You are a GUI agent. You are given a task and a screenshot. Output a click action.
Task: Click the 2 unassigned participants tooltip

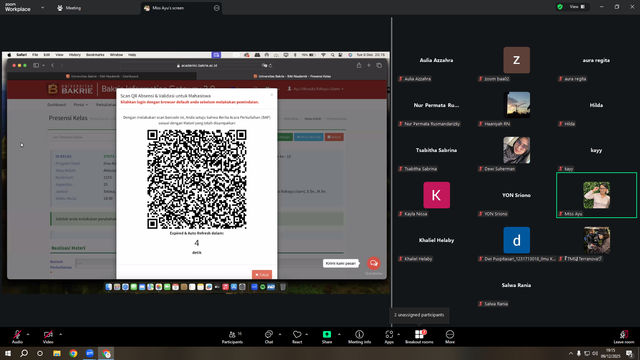pyautogui.click(x=419, y=315)
